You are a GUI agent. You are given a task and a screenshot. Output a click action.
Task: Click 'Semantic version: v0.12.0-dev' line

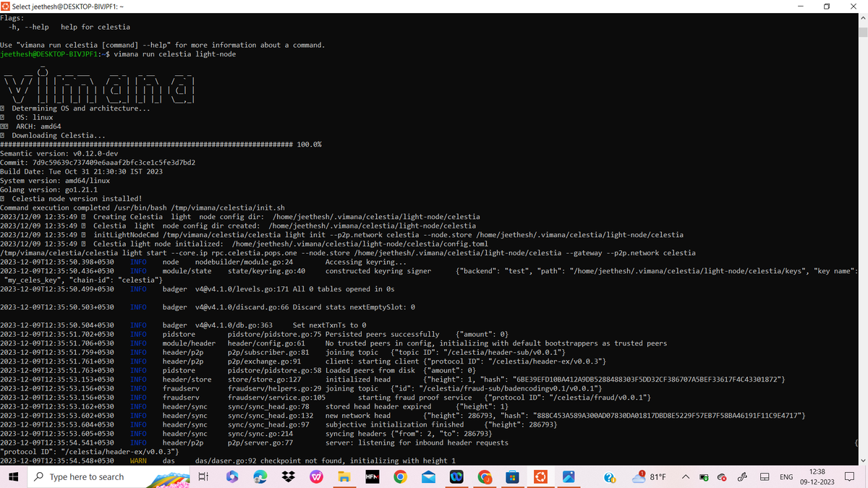tap(59, 153)
